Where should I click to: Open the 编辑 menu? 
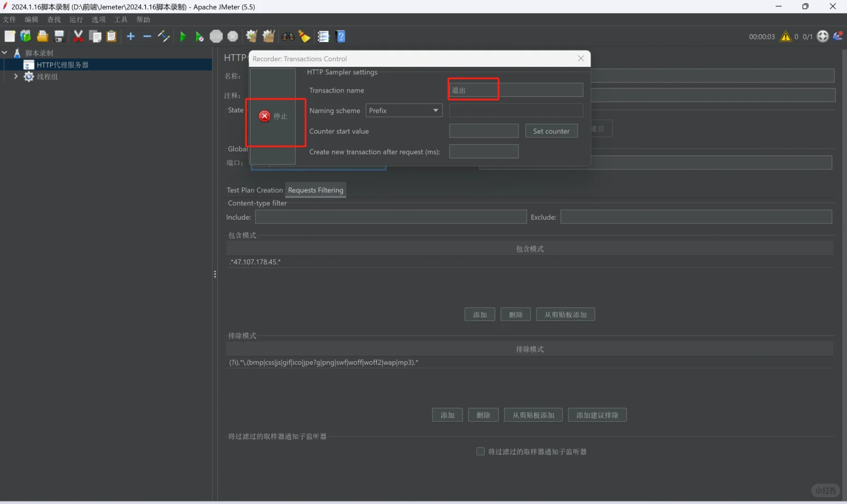tap(32, 20)
